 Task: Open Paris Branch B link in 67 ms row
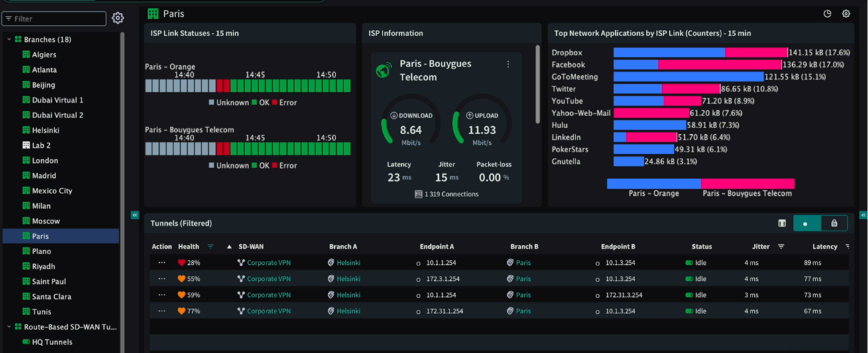(523, 311)
